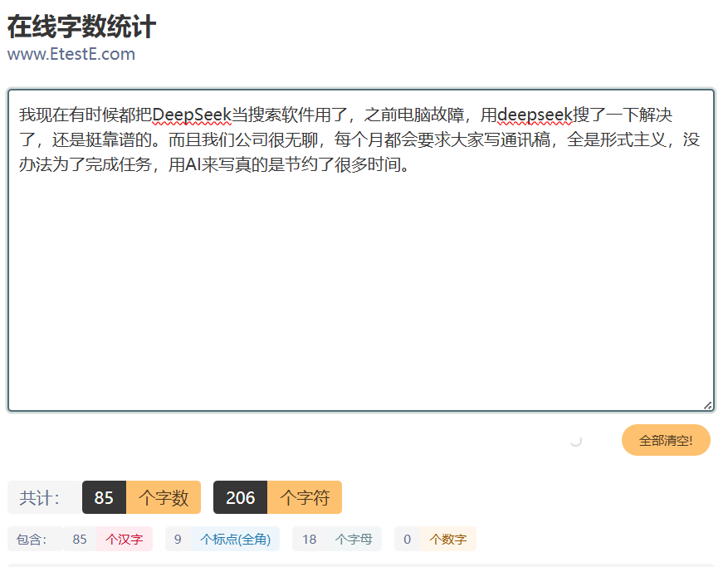Click the 206 character count badge
The width and height of the screenshot is (728, 567).
tap(240, 497)
